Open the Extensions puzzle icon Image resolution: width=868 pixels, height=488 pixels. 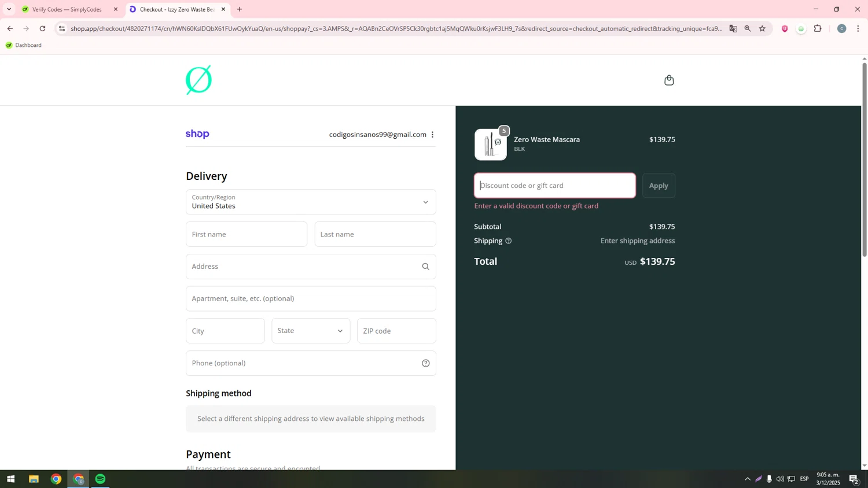click(x=818, y=28)
